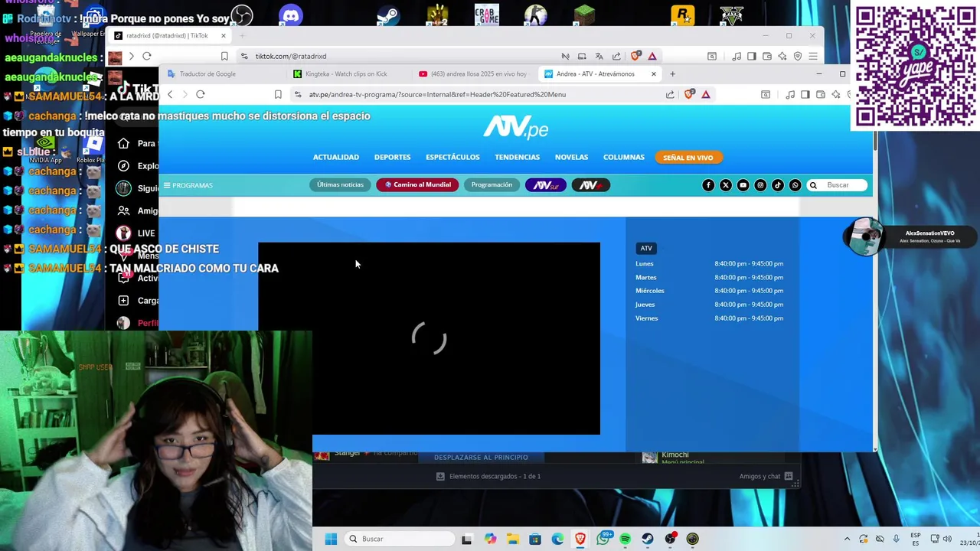Open WhatsApp from the taskbar
This screenshot has width=980, height=551.
click(x=603, y=539)
